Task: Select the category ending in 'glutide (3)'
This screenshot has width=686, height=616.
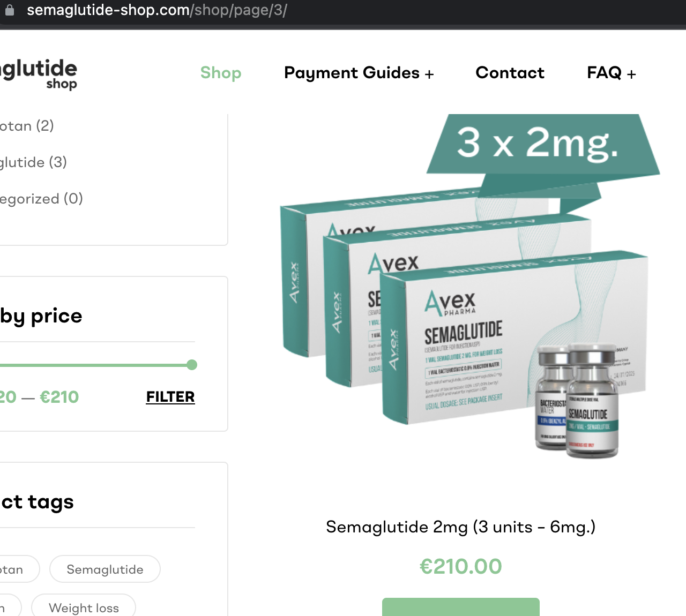Action: tap(33, 162)
